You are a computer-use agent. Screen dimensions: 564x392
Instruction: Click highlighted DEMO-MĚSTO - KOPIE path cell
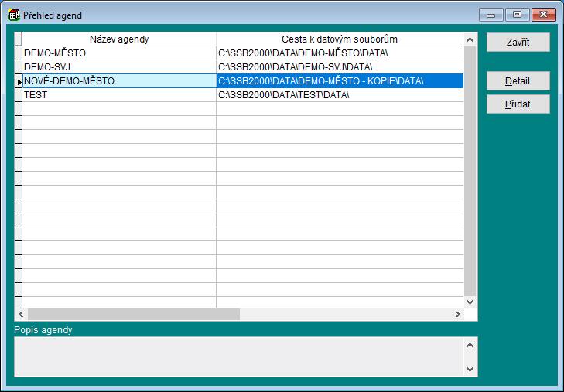click(339, 81)
